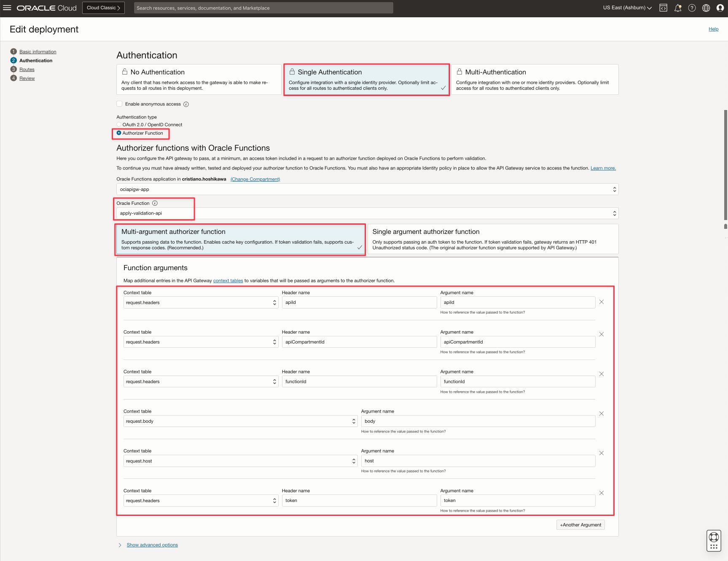Click the token Header name field
Viewport: 728px width, 561px height.
359,501
